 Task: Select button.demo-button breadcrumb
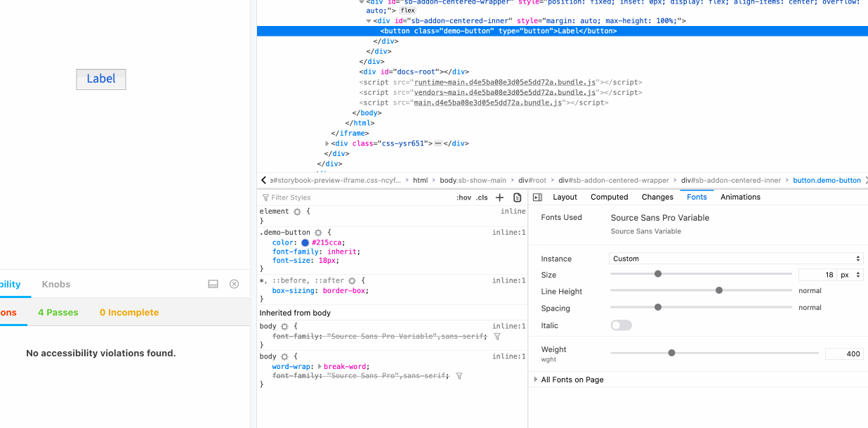tap(827, 181)
